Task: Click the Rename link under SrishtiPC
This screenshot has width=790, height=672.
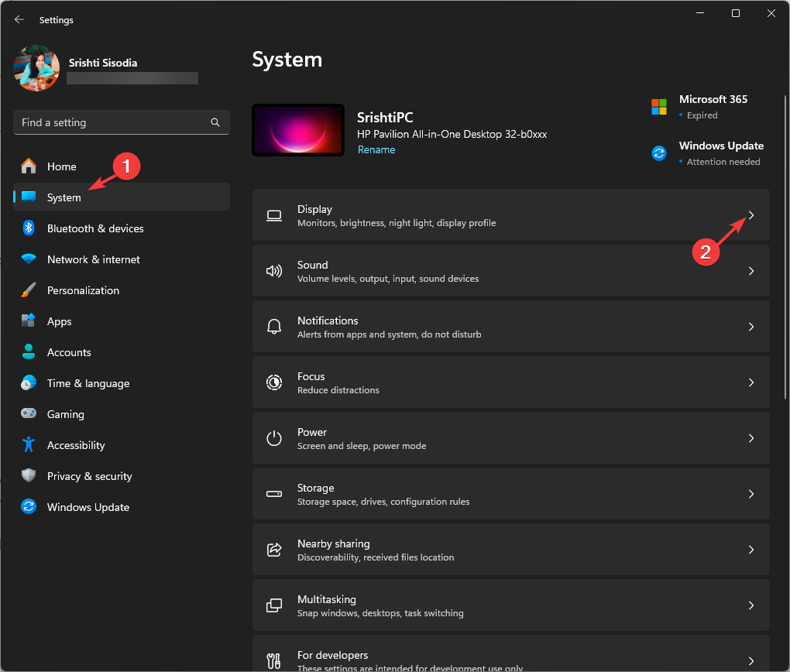Action: pyautogui.click(x=376, y=149)
